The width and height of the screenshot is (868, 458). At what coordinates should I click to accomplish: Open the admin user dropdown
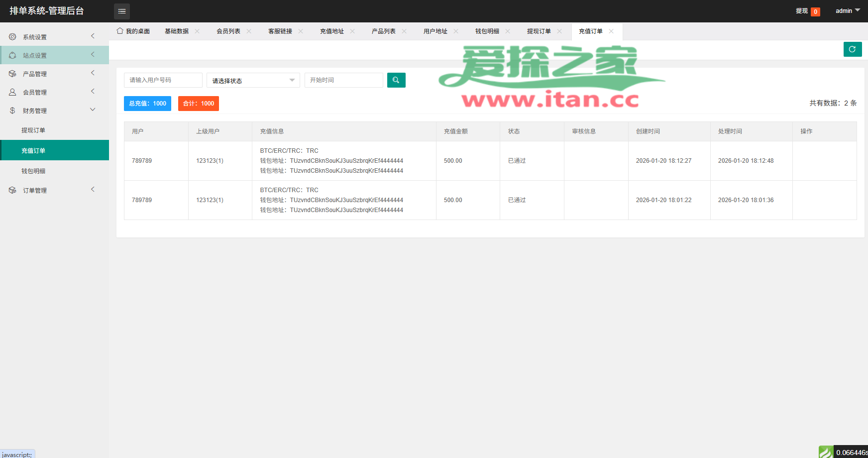847,11
